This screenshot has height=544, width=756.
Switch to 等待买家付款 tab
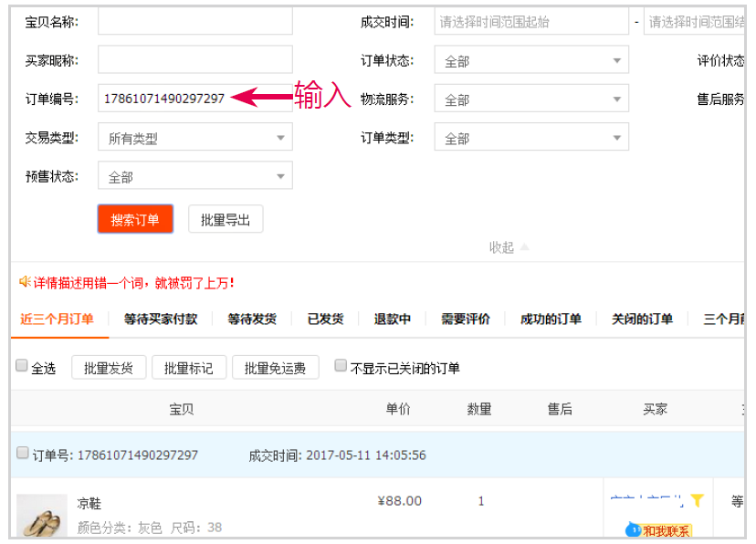[x=161, y=319]
